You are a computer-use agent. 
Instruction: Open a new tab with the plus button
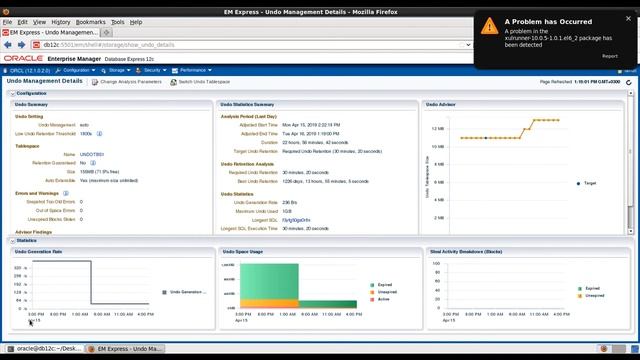pyautogui.click(x=107, y=32)
